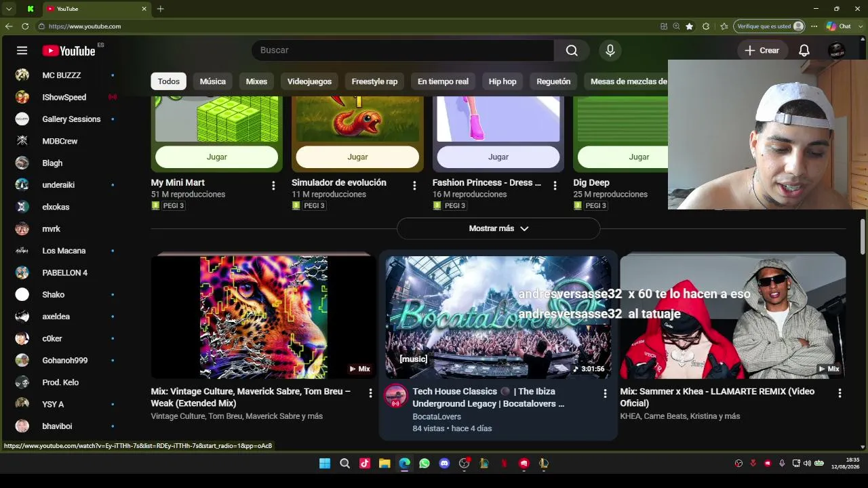Open options menu for Tech House Classics
The height and width of the screenshot is (488, 868).
(605, 393)
